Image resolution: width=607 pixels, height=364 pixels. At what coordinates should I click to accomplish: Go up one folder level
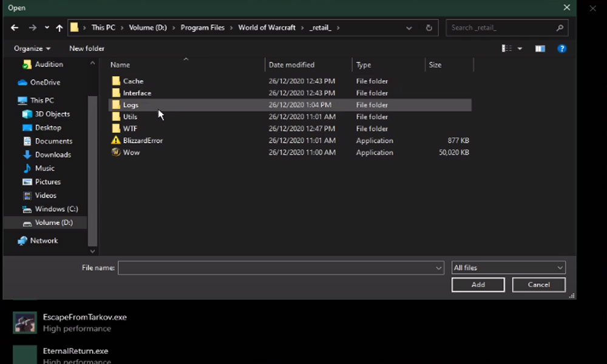(x=59, y=28)
